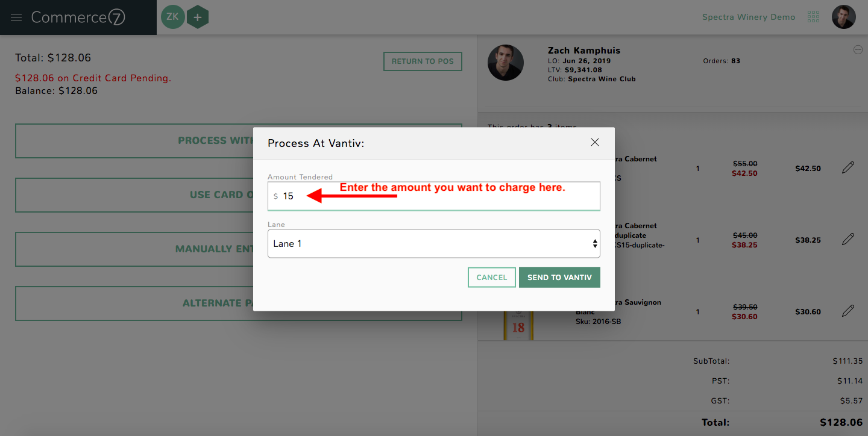Open the hamburger navigation menu
Viewport: 868px width, 436px height.
coord(16,17)
